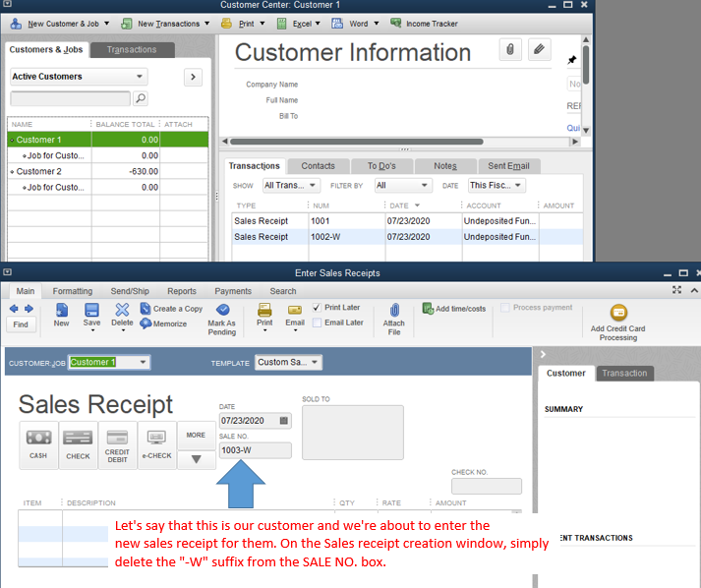Click Memorize transaction

point(163,323)
